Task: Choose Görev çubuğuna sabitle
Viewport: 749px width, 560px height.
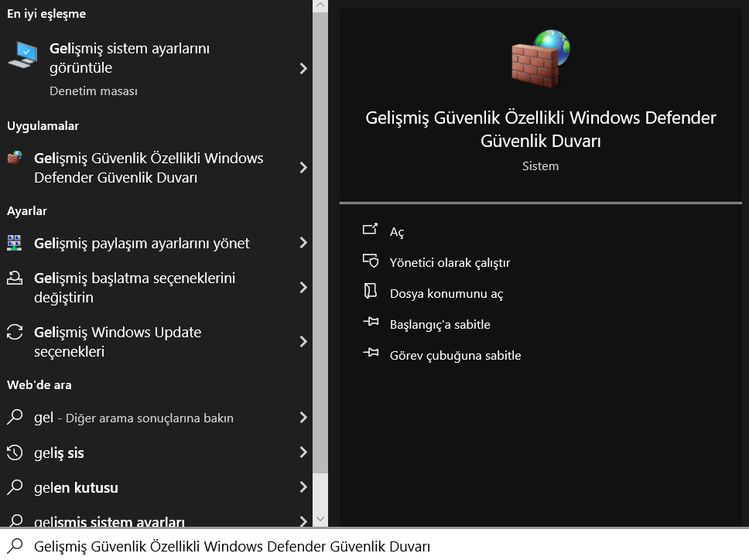Action: pyautogui.click(x=455, y=355)
